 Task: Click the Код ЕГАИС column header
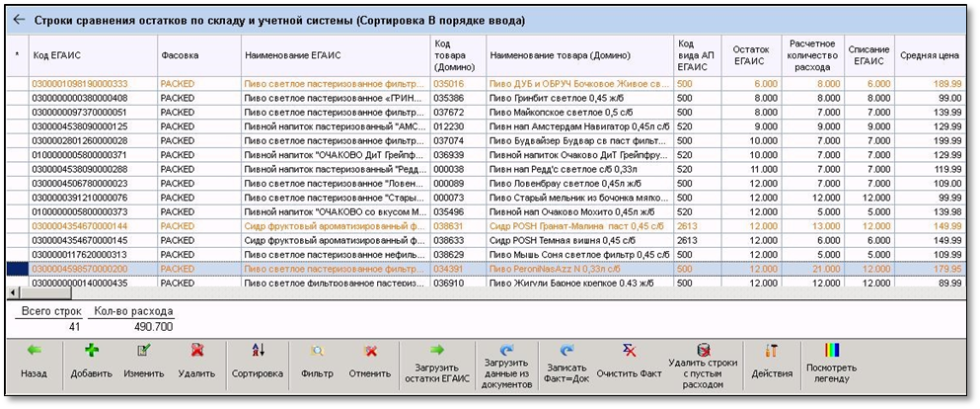point(93,55)
